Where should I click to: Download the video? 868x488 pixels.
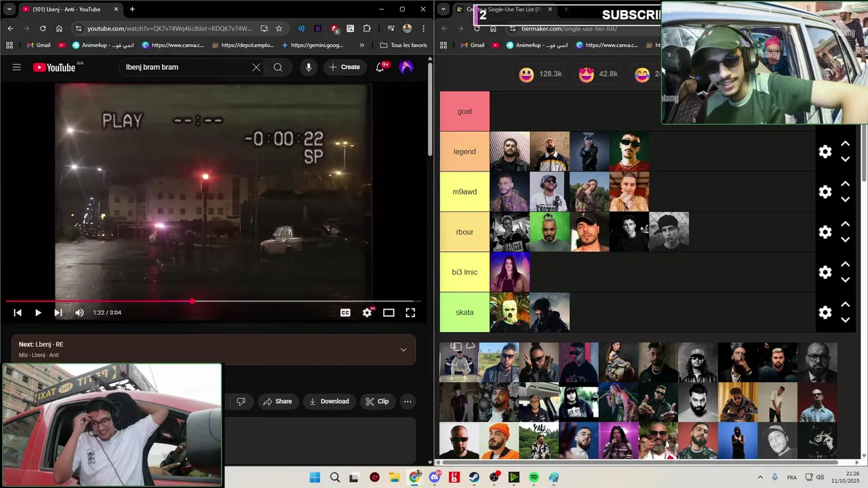(x=329, y=401)
